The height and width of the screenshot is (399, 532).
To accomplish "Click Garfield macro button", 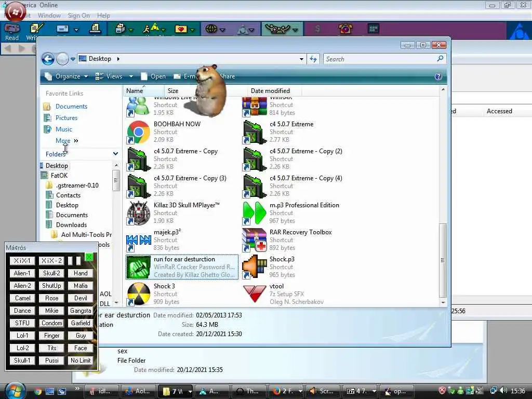I will [81, 323].
